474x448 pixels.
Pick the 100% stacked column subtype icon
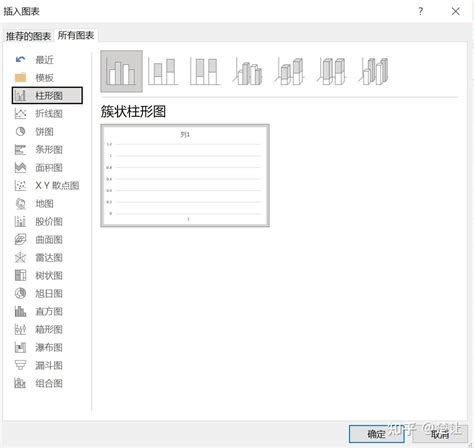pyautogui.click(x=205, y=71)
